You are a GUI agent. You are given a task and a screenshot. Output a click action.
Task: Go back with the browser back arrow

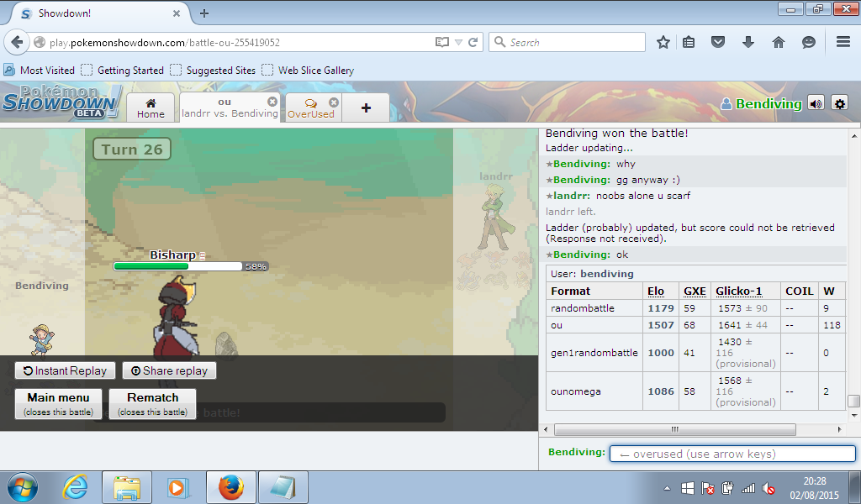pyautogui.click(x=17, y=42)
